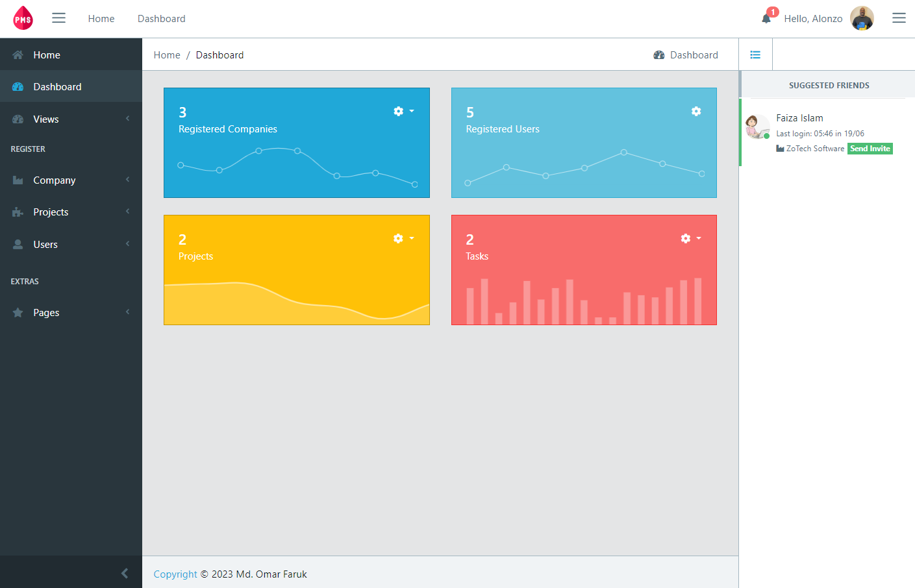Toggle the right aside panel hamburger
Viewport: 915px width, 588px height.
[899, 18]
